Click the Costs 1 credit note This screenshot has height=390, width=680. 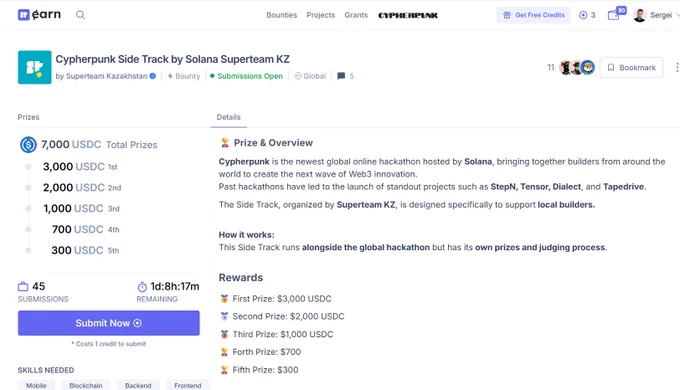(x=109, y=344)
